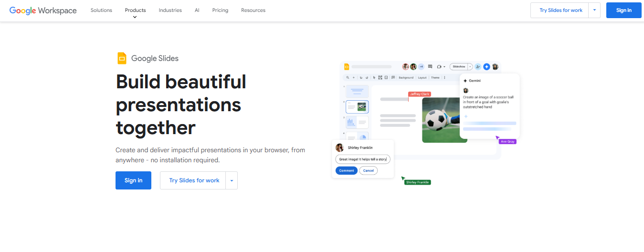Click three-dot more icon in mockup toolbar
The image size is (644, 252).
pyautogui.click(x=444, y=78)
